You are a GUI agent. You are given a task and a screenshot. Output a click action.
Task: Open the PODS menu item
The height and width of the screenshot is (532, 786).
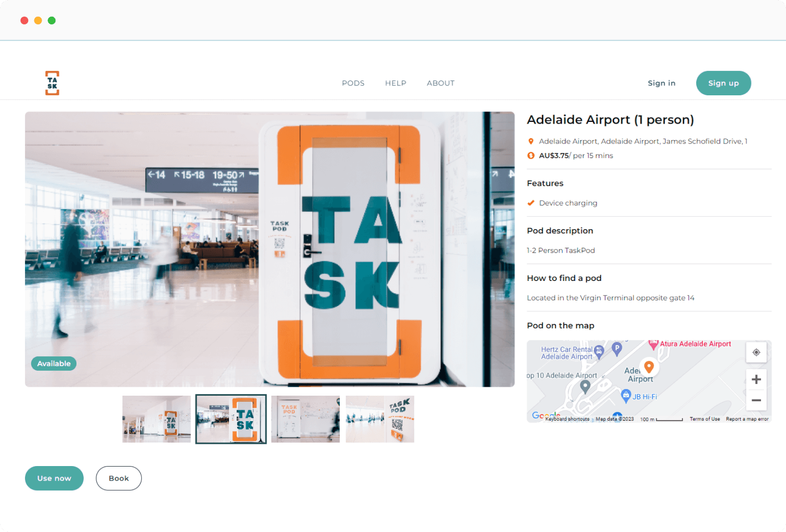[x=353, y=83]
